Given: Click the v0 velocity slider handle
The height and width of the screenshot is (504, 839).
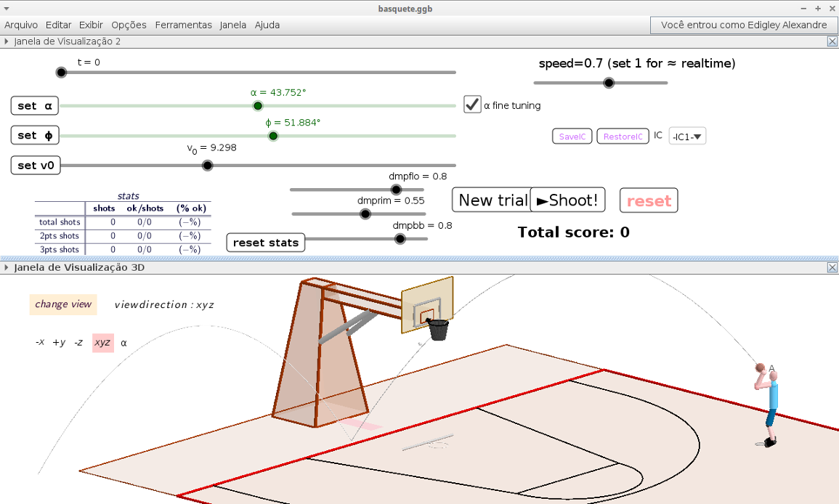Looking at the screenshot, I should 208,166.
